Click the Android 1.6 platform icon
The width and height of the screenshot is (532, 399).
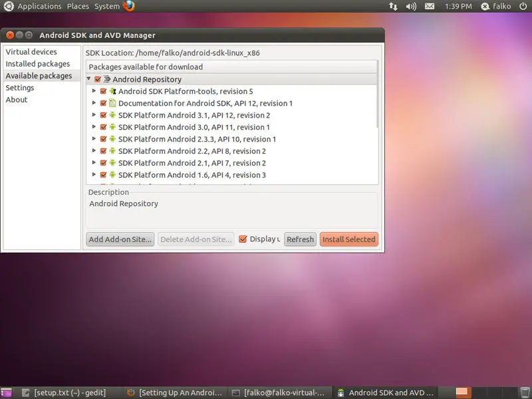click(112, 175)
